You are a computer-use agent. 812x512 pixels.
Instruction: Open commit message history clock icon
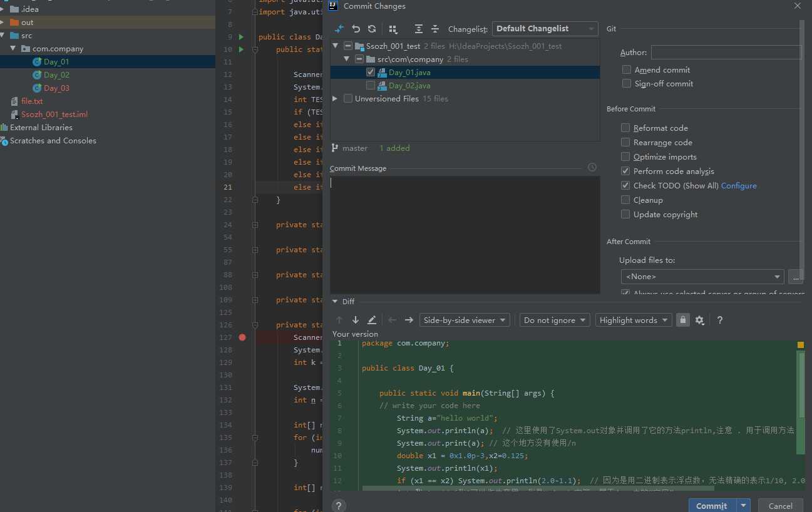[x=592, y=168]
